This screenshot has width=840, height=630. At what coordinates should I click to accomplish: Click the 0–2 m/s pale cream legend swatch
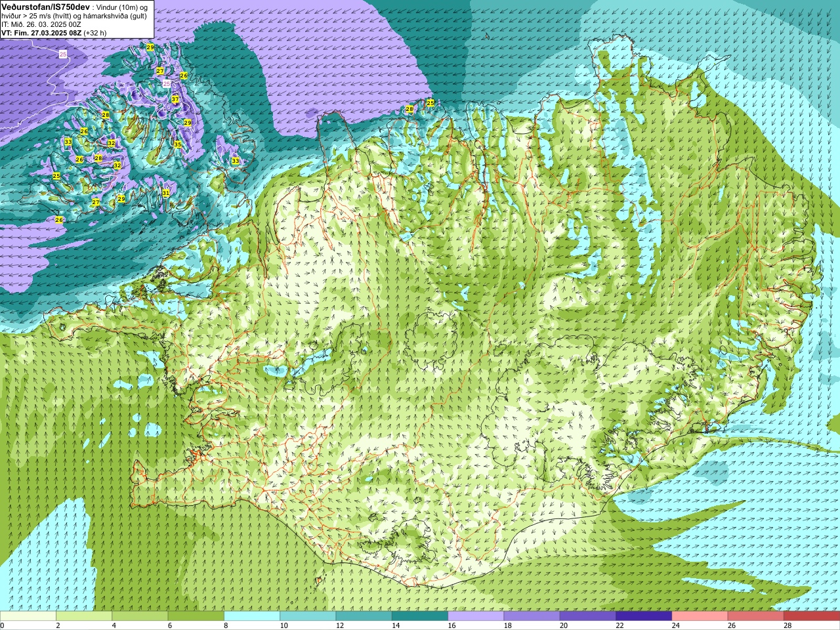tap(28, 616)
